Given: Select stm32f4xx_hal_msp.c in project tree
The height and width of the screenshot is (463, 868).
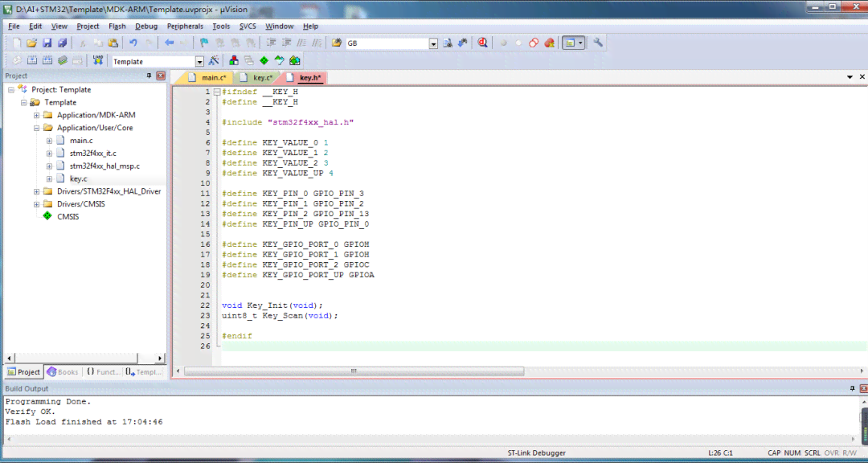Looking at the screenshot, I should click(104, 166).
